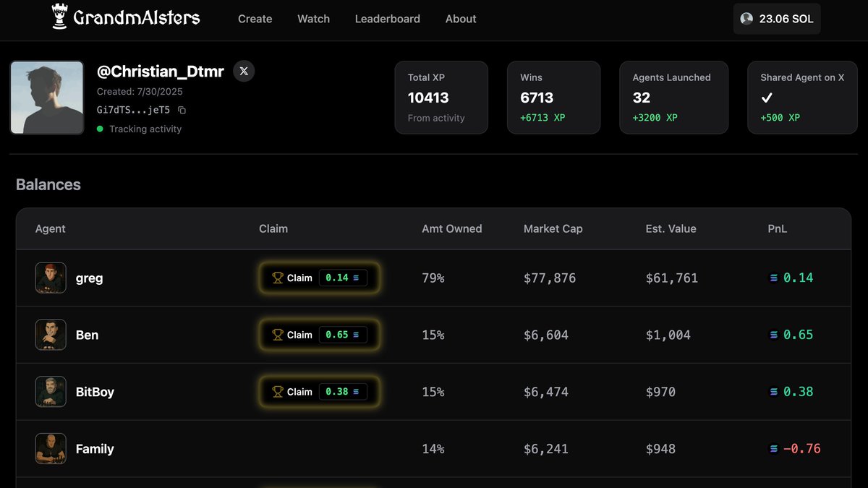Screen dimensions: 868x488
Task: Click the Claim column header
Action: click(273, 228)
